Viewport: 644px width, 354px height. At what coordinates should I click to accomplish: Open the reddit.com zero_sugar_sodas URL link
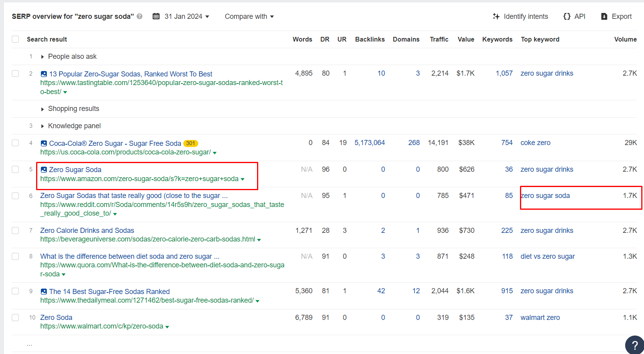pyautogui.click(x=162, y=209)
